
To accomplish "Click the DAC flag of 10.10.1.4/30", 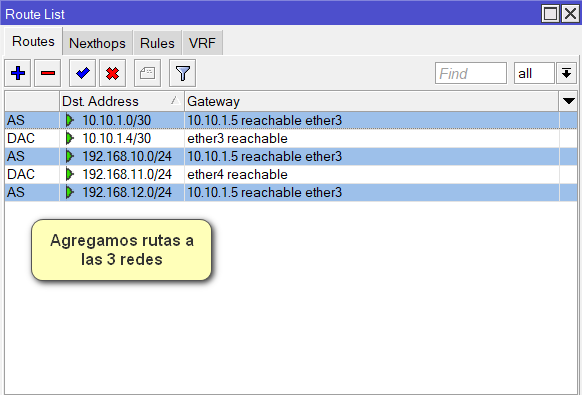I will pos(21,138).
